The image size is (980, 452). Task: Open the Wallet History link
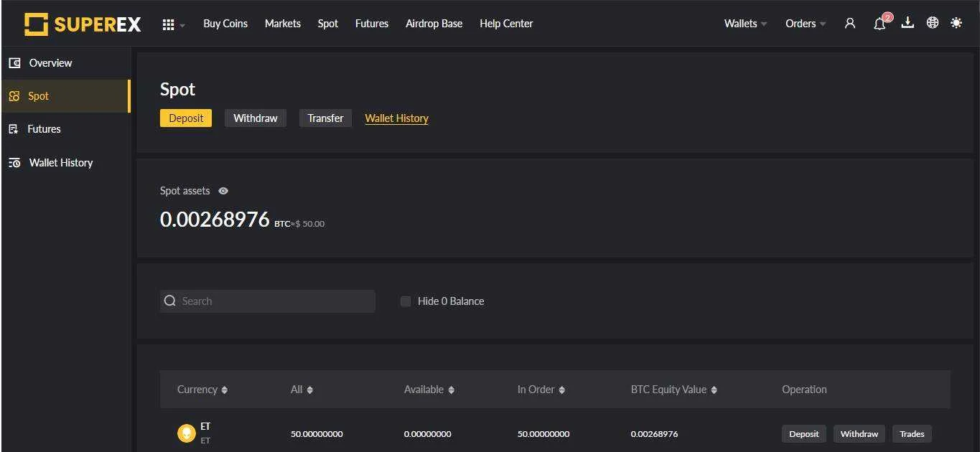click(397, 118)
